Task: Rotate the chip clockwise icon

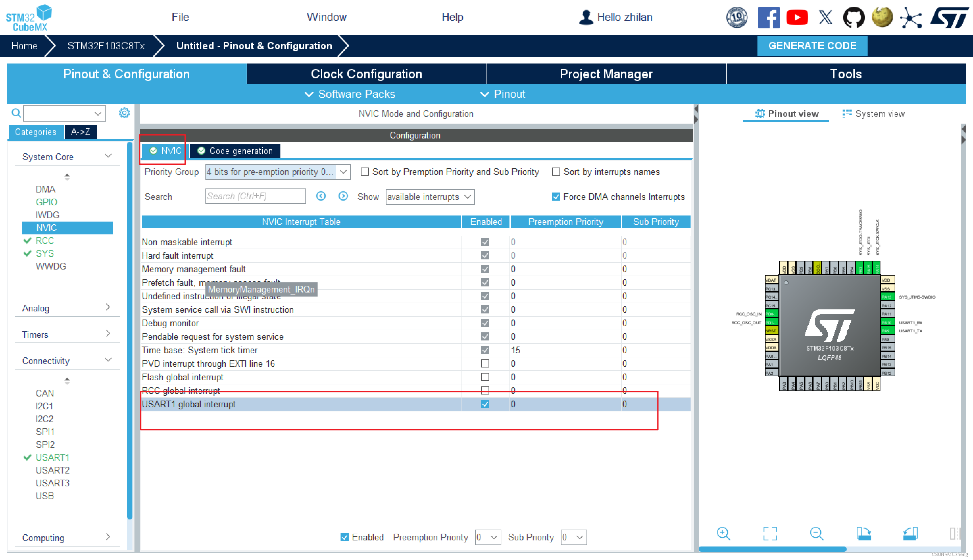Action: (x=863, y=533)
